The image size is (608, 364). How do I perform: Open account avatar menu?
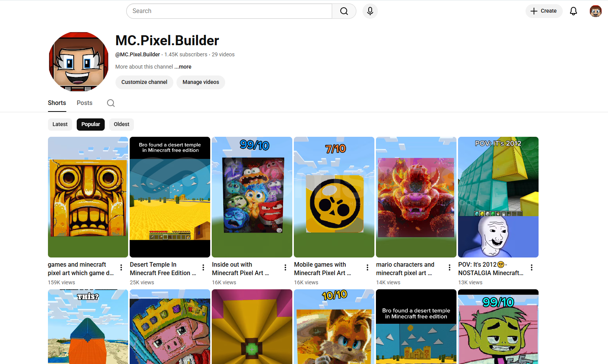tap(596, 11)
